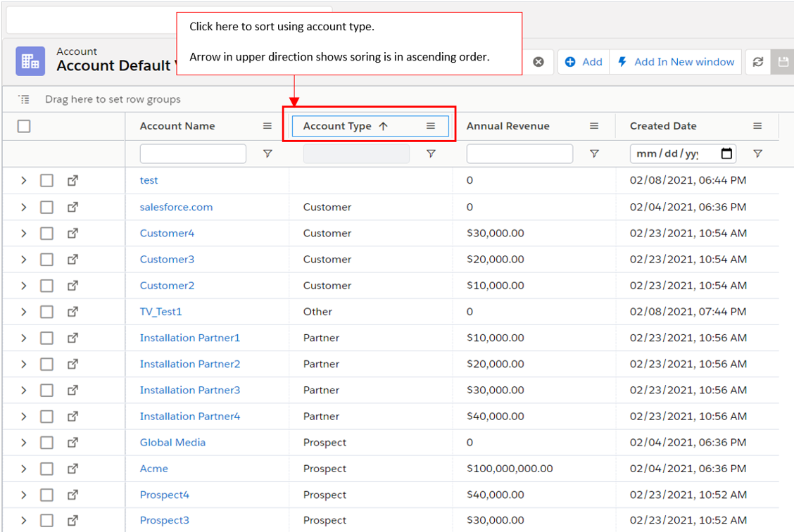Click the Add button
The image size is (794, 532).
click(x=584, y=62)
